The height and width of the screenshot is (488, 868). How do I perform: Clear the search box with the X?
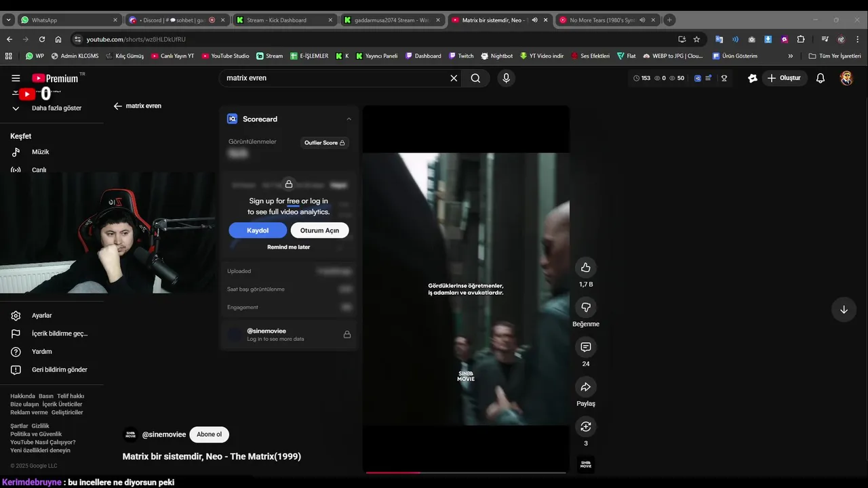[x=454, y=79]
